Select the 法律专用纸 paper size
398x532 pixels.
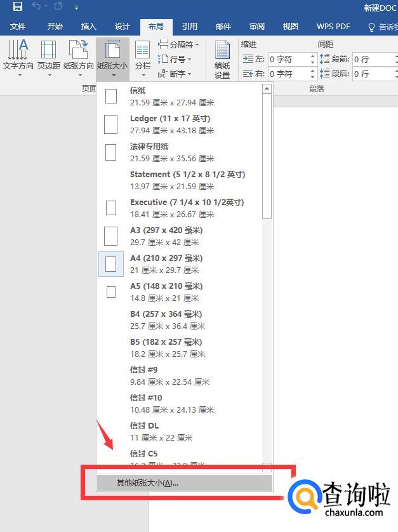(x=179, y=152)
